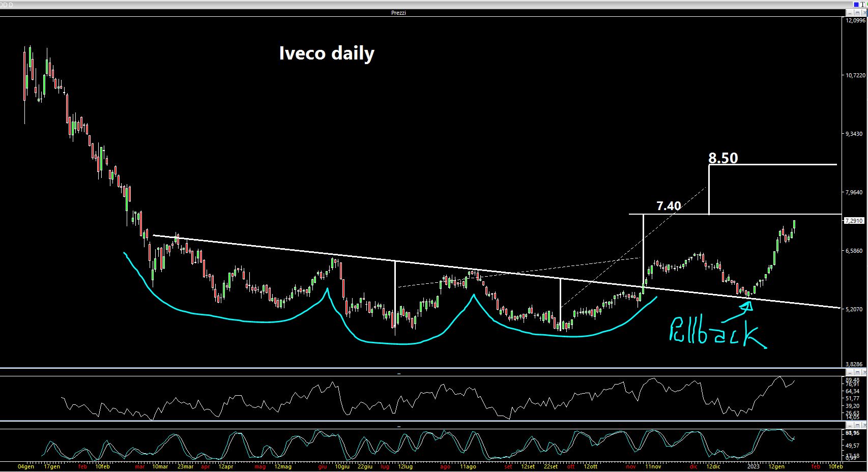Select the 8.50 target label
The image size is (868, 472).
point(723,158)
